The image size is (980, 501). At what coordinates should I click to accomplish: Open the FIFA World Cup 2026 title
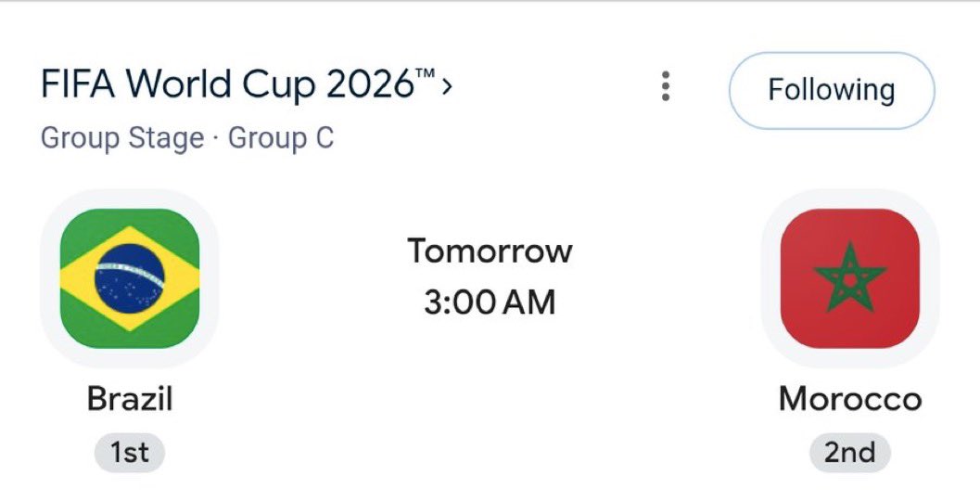click(237, 84)
